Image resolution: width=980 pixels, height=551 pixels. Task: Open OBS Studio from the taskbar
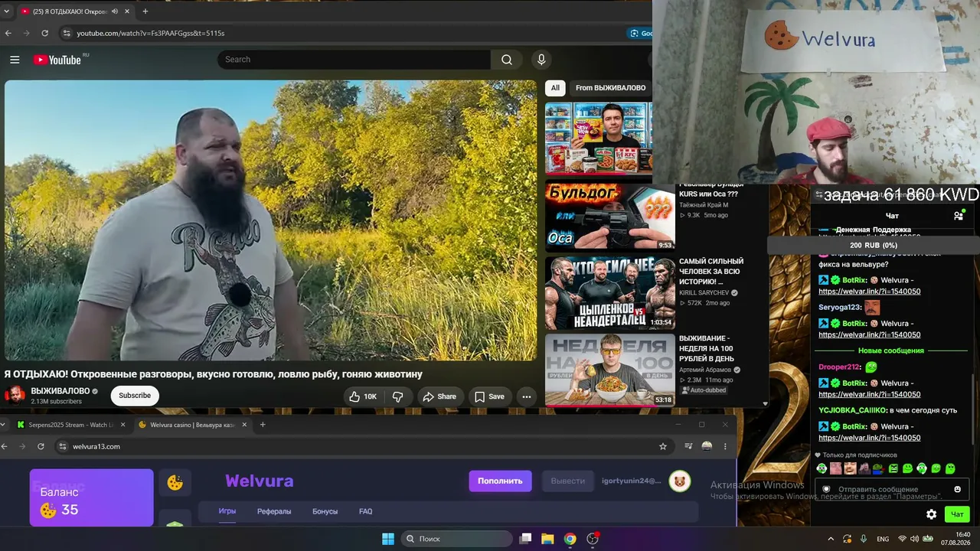point(592,539)
